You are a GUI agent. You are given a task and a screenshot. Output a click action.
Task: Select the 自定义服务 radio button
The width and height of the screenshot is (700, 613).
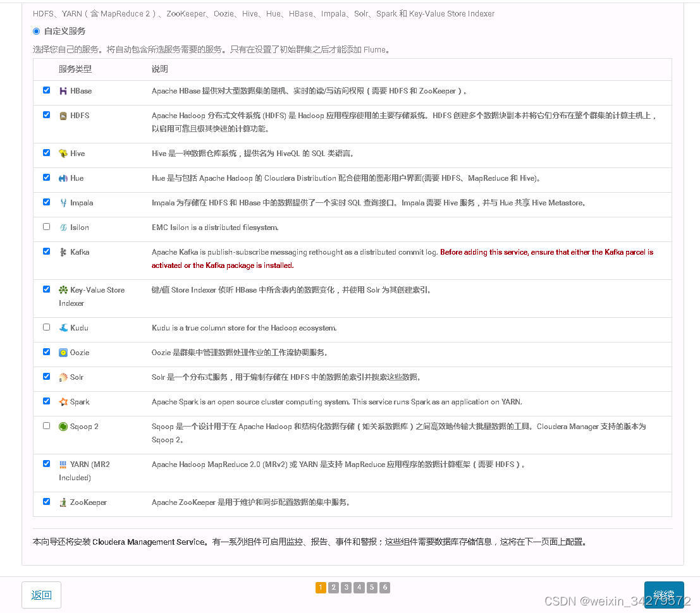click(36, 31)
